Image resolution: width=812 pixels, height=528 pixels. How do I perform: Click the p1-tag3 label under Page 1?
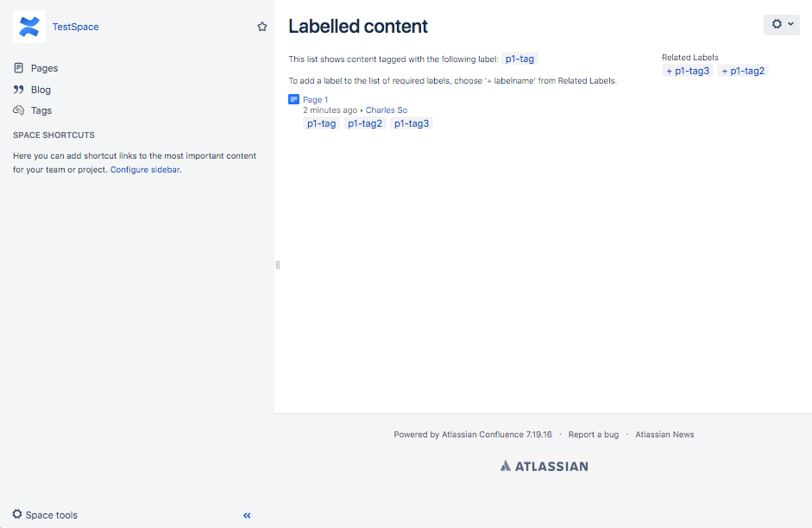412,123
